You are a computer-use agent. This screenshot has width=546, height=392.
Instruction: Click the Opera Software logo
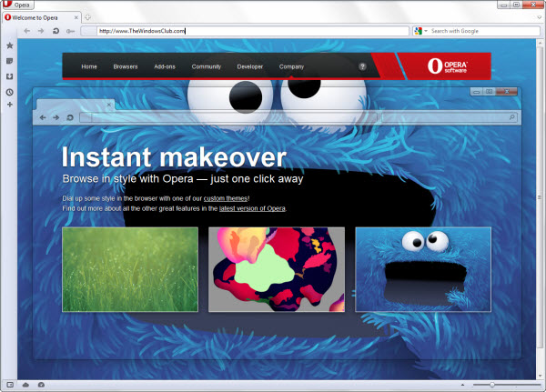(447, 65)
